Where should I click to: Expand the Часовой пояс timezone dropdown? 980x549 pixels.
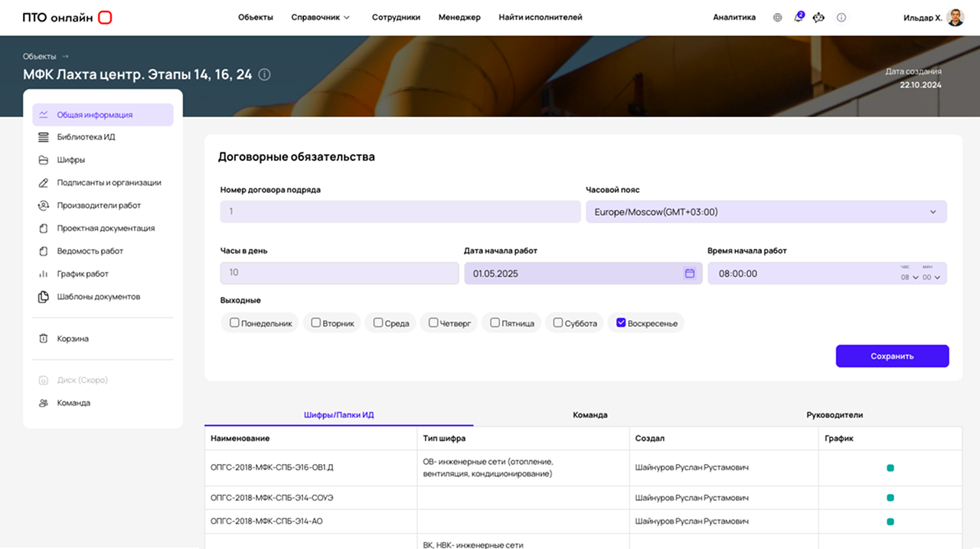click(x=933, y=212)
